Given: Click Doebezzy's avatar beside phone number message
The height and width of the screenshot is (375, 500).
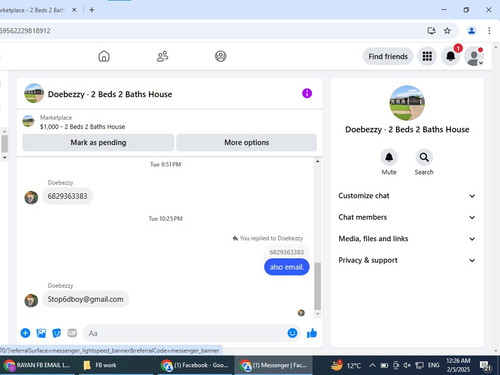Looking at the screenshot, I should [31, 197].
